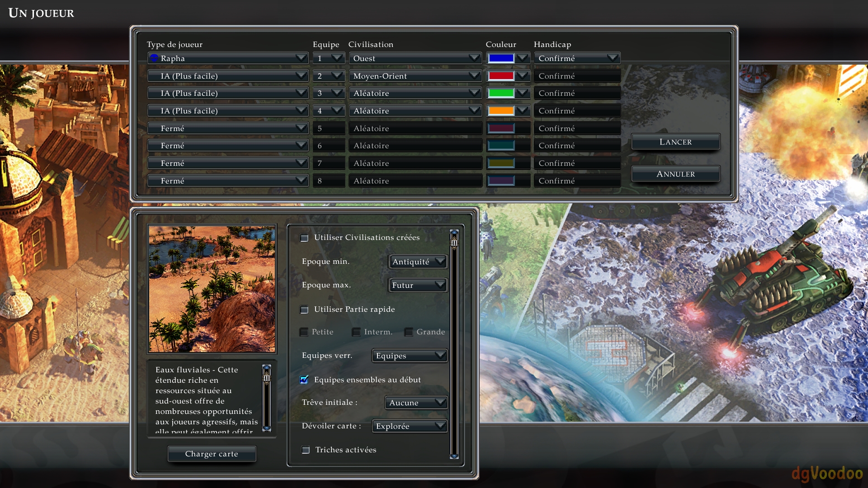Click the Eaux fluviales map preview thumbnail

pyautogui.click(x=212, y=289)
